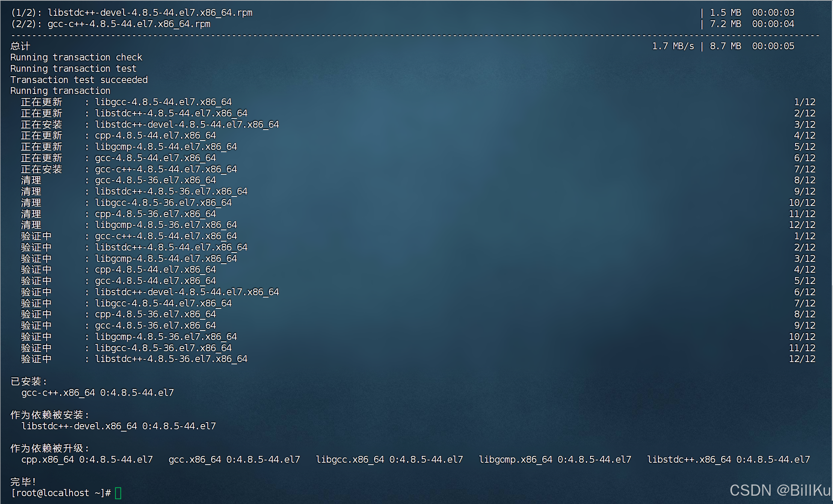Click the 总计 total download row
This screenshot has height=504, width=833.
tap(402, 46)
